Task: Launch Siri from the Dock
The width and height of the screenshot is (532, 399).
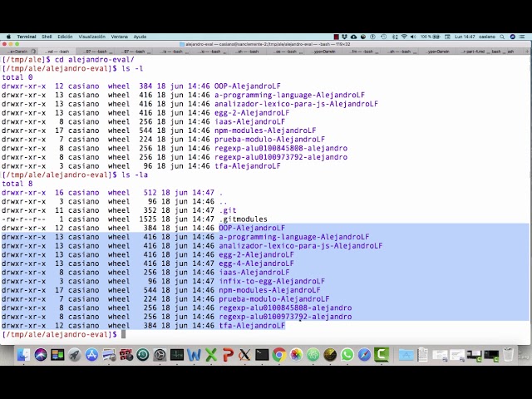Action: (41, 355)
